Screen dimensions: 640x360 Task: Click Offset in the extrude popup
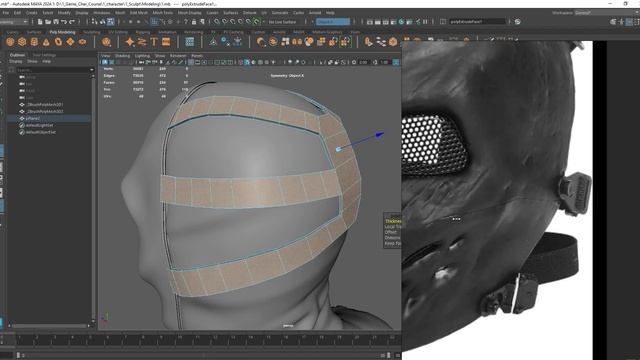coord(391,232)
